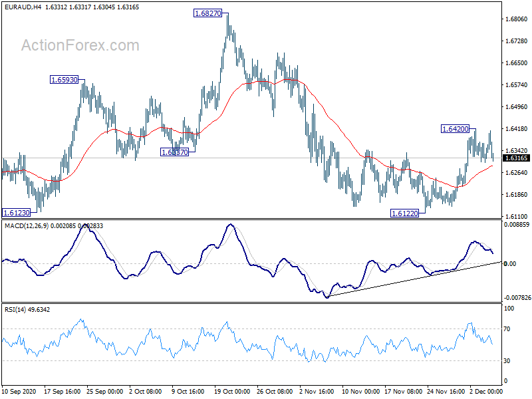532x399 pixels.
Task: Click the 1.66500 price axis value
Action: [517, 63]
